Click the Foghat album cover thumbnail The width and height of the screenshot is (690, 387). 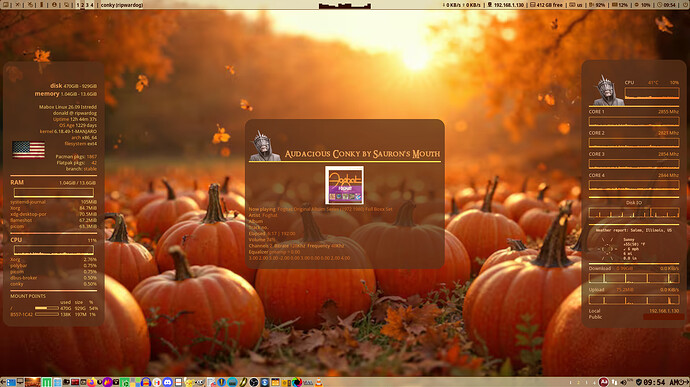tap(344, 185)
